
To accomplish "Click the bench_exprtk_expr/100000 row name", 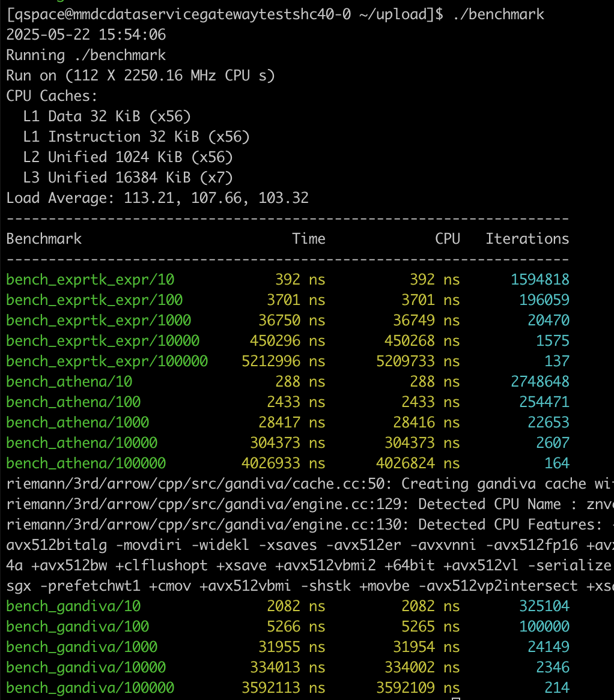I will point(108,361).
